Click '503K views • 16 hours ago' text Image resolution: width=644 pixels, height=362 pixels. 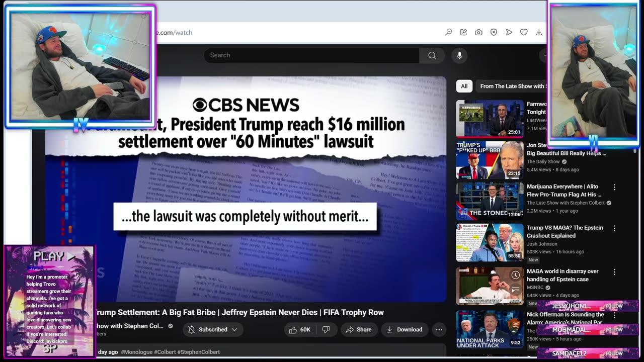555,252
